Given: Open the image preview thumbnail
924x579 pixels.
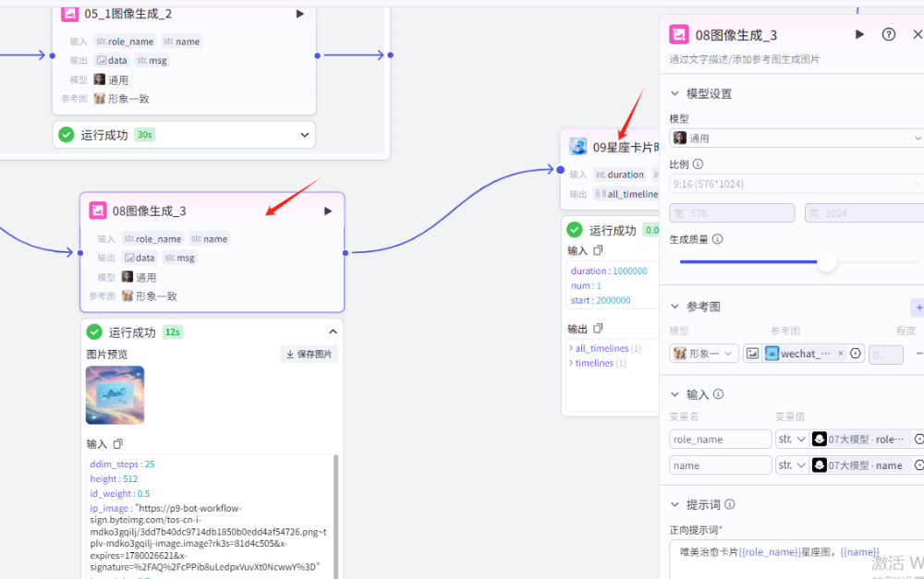Looking at the screenshot, I should [115, 395].
